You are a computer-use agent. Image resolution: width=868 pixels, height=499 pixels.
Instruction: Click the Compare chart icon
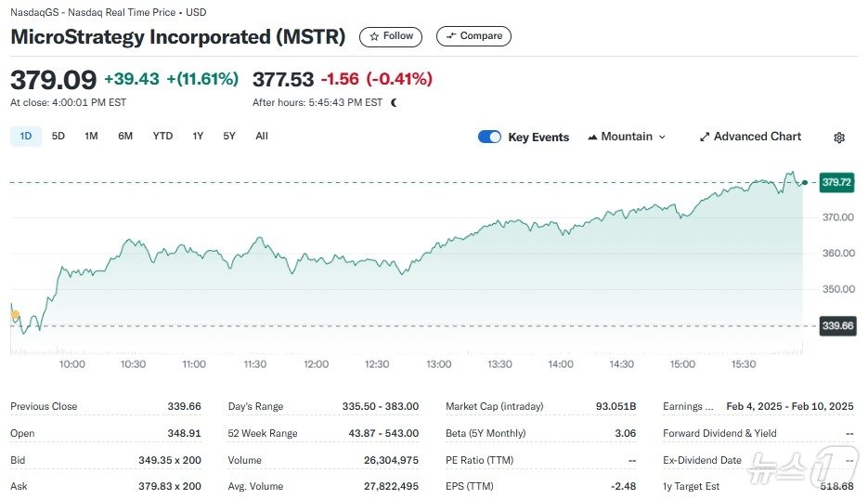point(452,36)
